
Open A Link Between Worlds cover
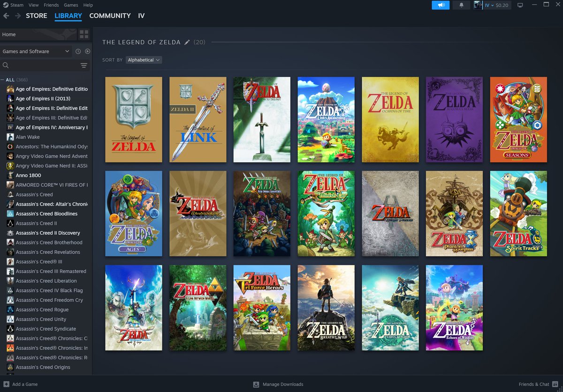click(198, 308)
